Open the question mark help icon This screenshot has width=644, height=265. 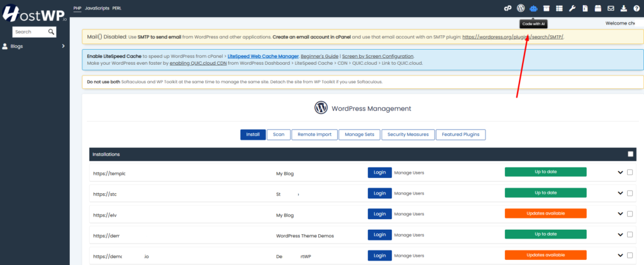[636, 8]
